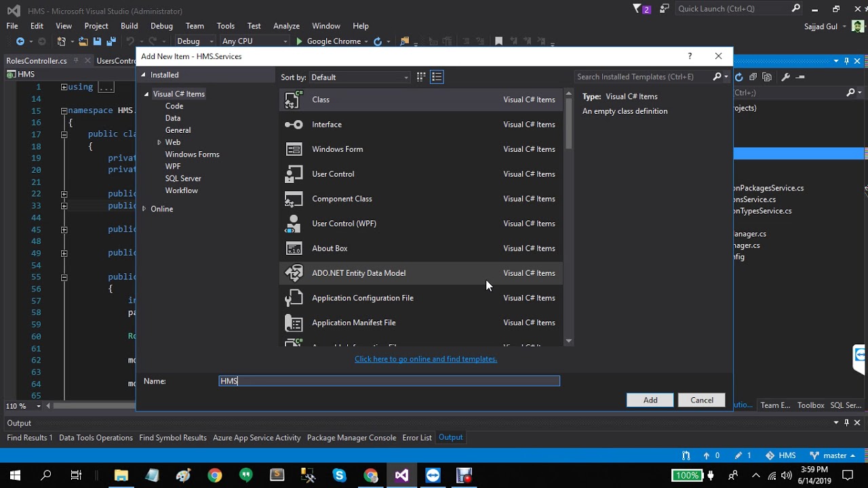This screenshot has height=488, width=868.
Task: Toggle auto hide pin on Solution Explorer
Action: click(846, 61)
